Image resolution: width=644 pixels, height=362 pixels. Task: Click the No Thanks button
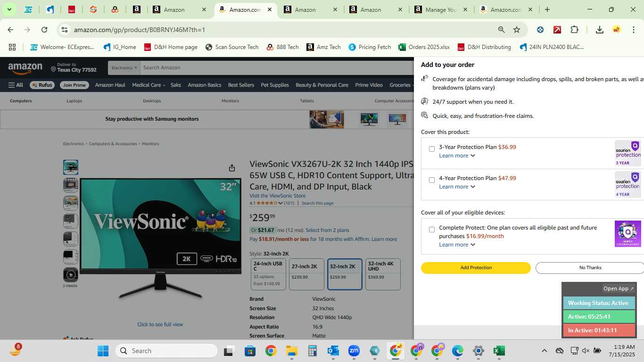click(x=590, y=268)
